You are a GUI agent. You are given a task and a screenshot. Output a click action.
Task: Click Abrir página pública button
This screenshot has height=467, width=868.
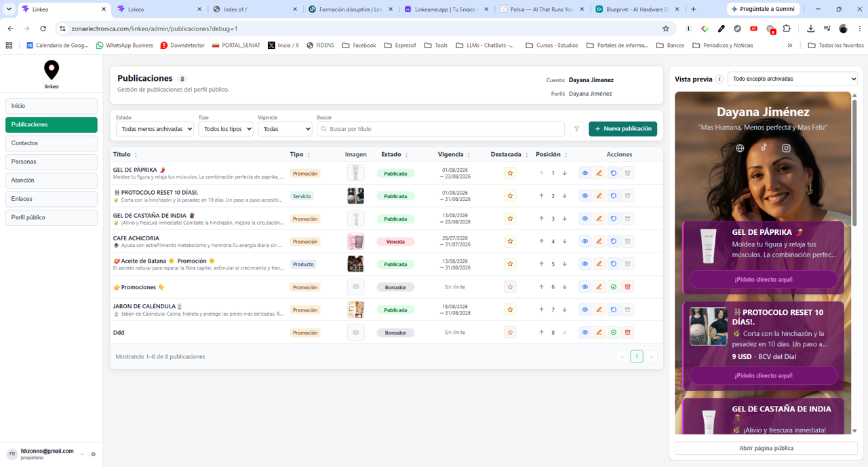tap(766, 448)
